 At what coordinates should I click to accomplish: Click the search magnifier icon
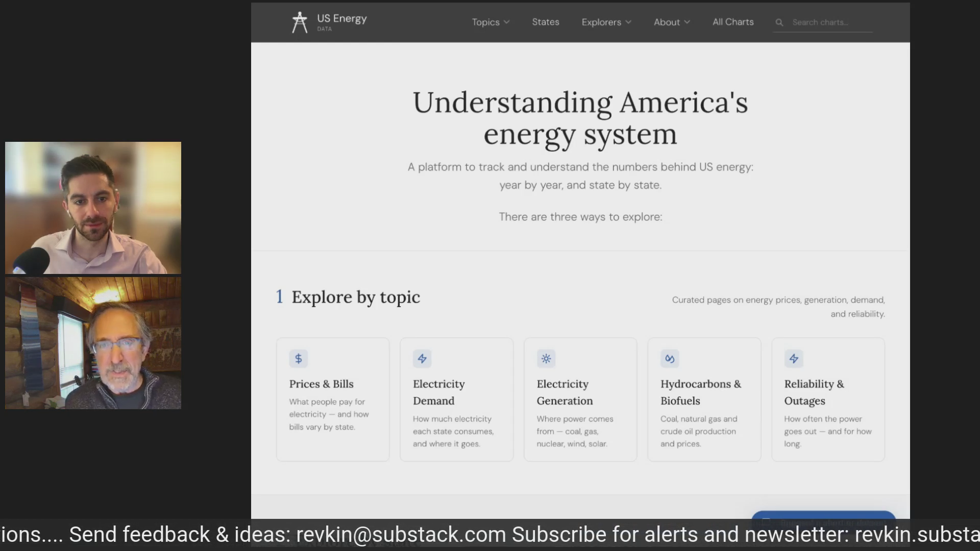[779, 22]
